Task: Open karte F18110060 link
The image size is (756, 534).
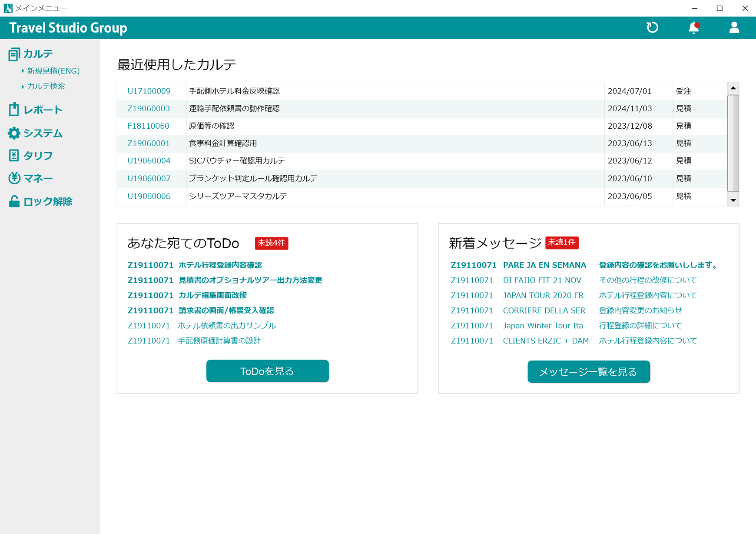Action: pyautogui.click(x=148, y=126)
